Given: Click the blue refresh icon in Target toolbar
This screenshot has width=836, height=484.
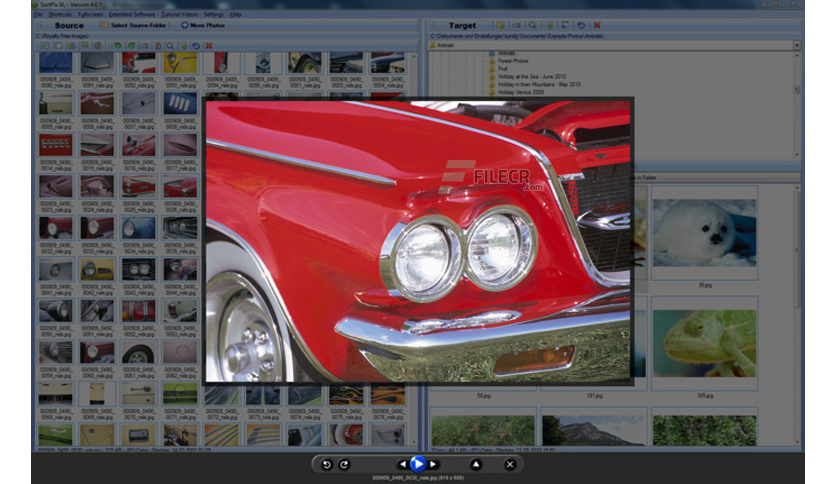Looking at the screenshot, I should pos(581,25).
